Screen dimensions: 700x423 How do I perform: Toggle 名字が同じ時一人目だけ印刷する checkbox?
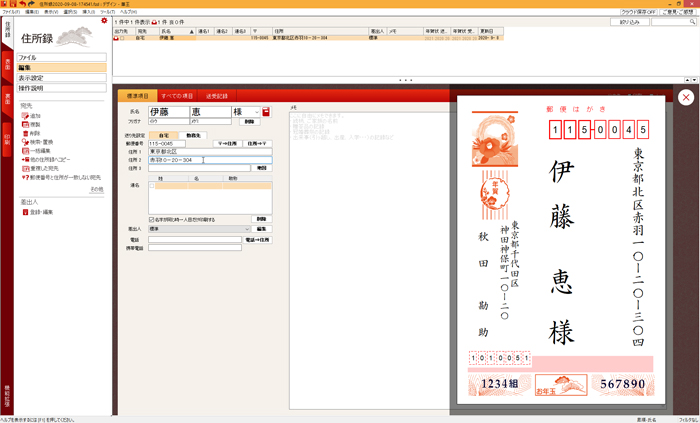[151, 219]
